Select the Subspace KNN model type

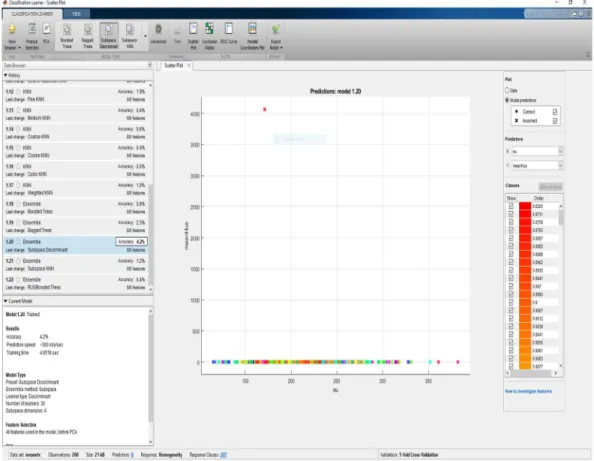130,36
